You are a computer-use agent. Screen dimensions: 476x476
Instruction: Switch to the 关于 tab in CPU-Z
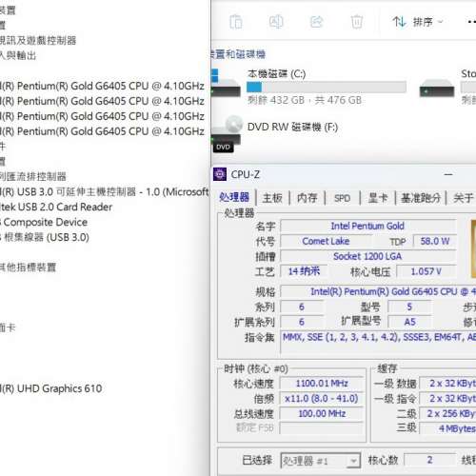[x=463, y=198]
